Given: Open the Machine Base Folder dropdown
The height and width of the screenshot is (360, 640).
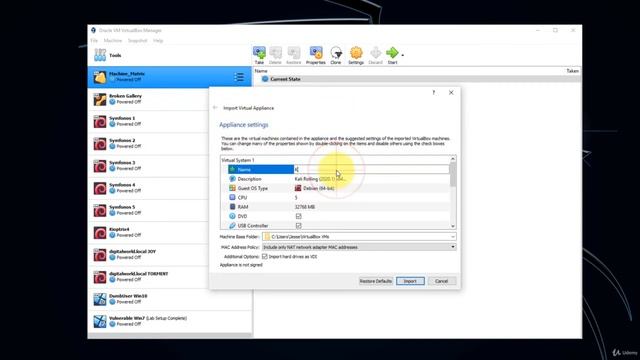Looking at the screenshot, I should (x=452, y=237).
